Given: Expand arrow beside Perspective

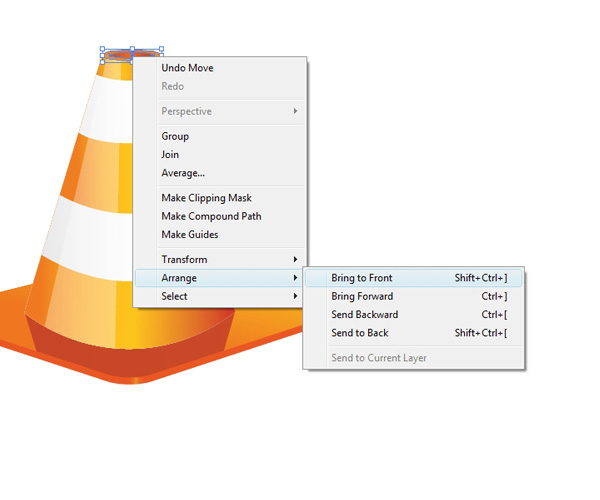Looking at the screenshot, I should pos(295,111).
